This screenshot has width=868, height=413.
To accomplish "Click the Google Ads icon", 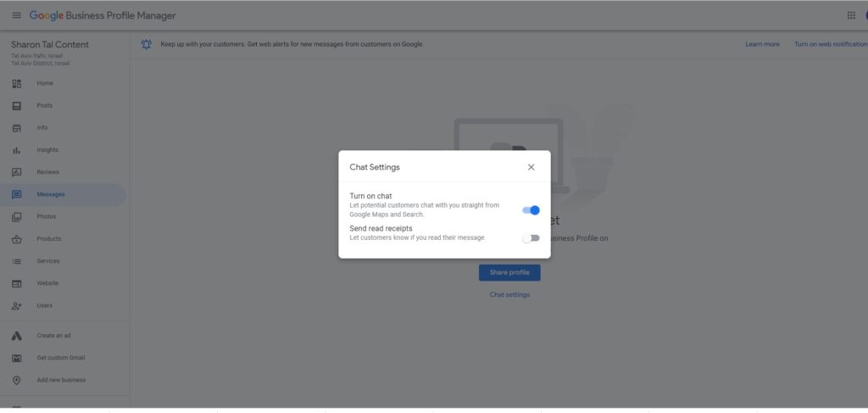I will pyautogui.click(x=17, y=336).
